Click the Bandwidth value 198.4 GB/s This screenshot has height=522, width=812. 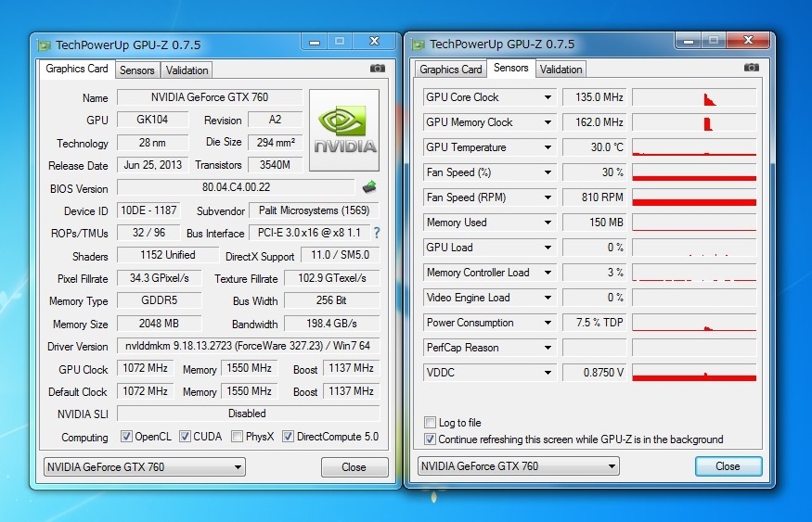(x=332, y=324)
